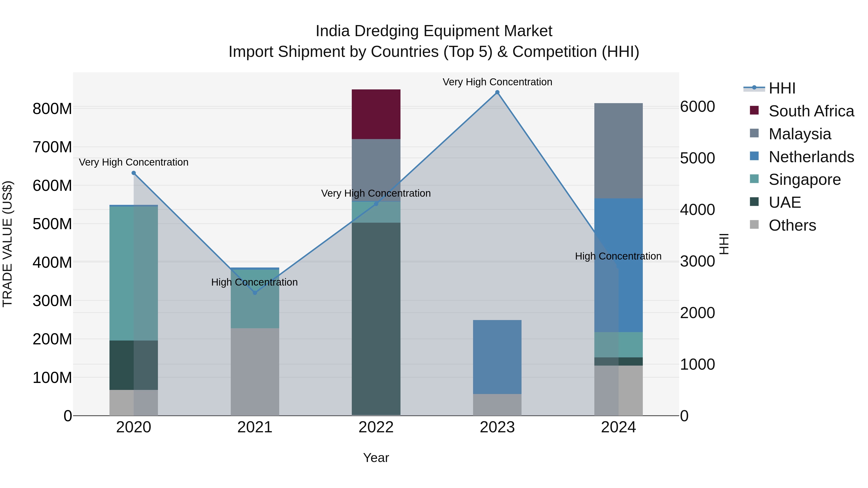Click the Others segment in 2020 bar
Viewport: 868px width, 488px height.
(x=134, y=403)
